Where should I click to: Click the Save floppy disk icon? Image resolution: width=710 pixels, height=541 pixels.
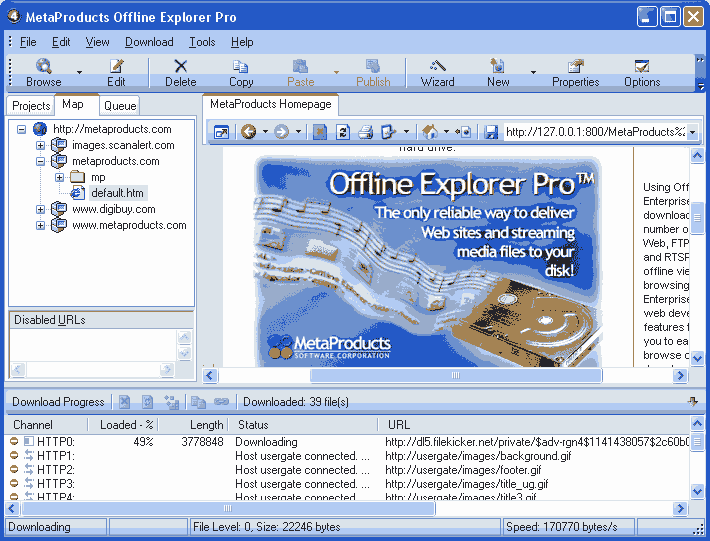pyautogui.click(x=491, y=132)
